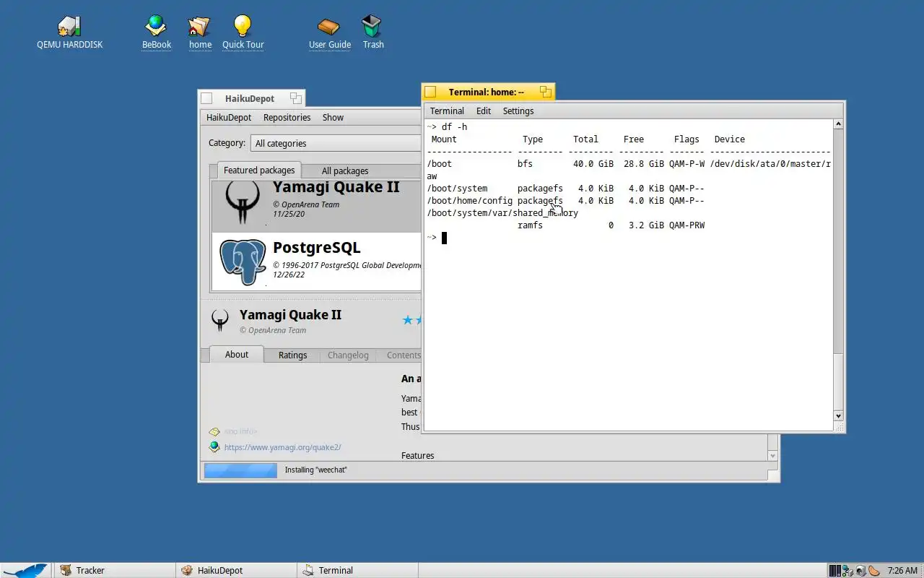924x578 pixels.
Task: Click the "OpenArena Team" text in package details
Action: click(x=277, y=330)
